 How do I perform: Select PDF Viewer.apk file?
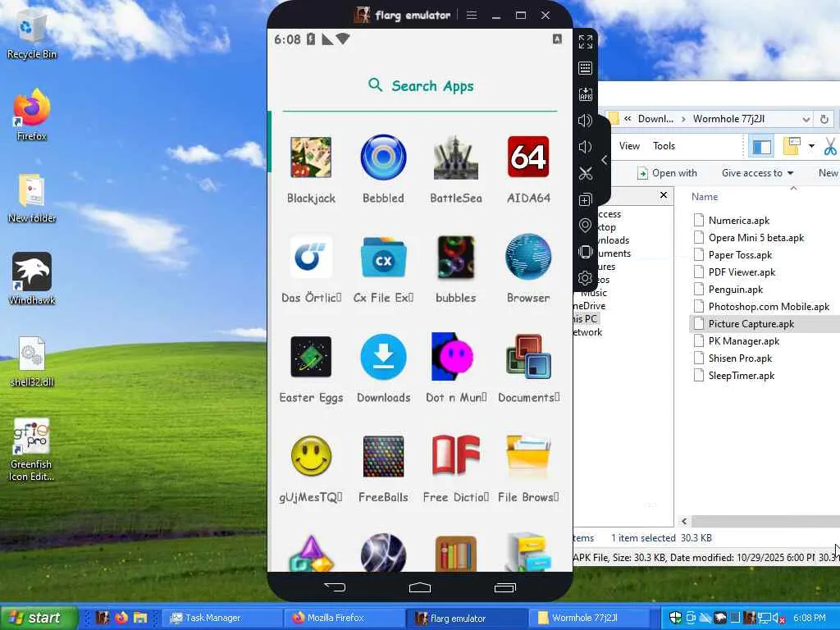point(742,272)
